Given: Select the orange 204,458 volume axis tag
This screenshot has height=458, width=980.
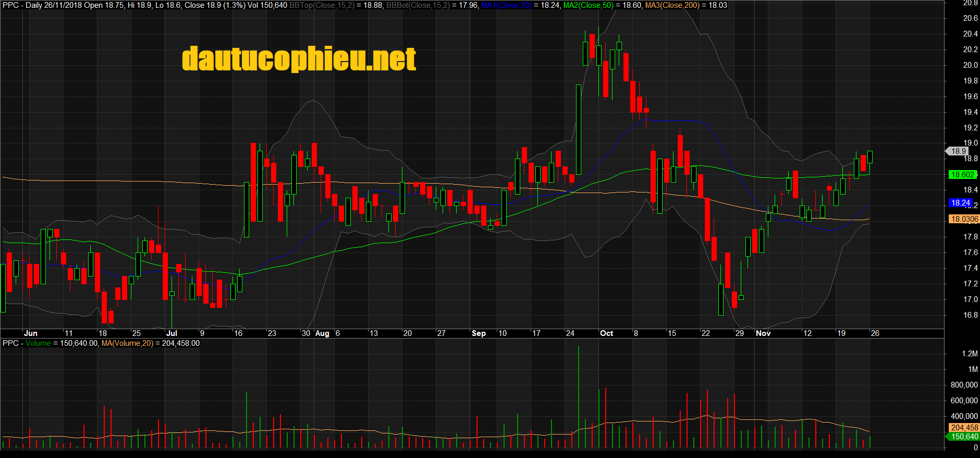Looking at the screenshot, I should pyautogui.click(x=964, y=428).
